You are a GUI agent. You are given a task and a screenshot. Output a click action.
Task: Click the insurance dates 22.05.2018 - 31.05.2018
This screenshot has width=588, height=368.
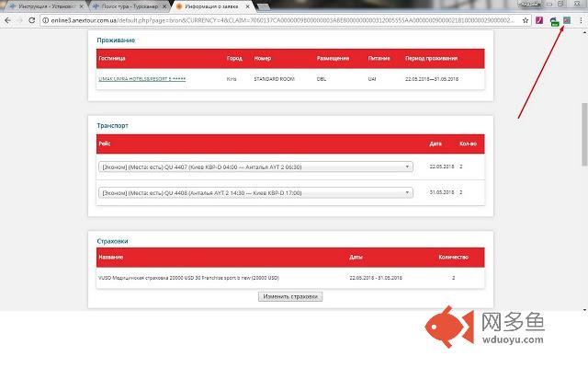376,278
